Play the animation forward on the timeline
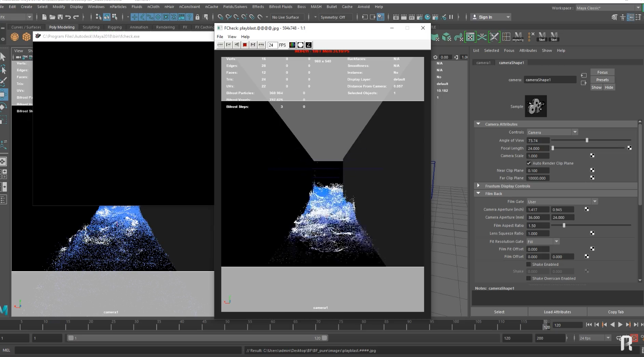The width and height of the screenshot is (644, 357). coord(620,325)
